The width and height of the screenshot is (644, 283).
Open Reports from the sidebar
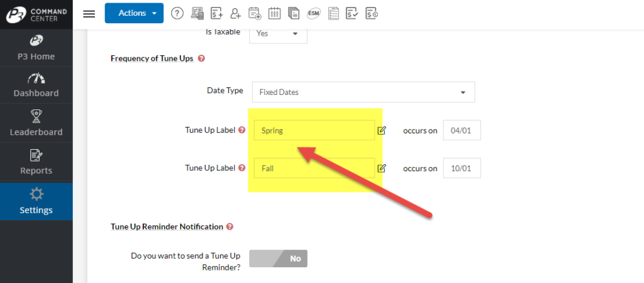point(36,162)
